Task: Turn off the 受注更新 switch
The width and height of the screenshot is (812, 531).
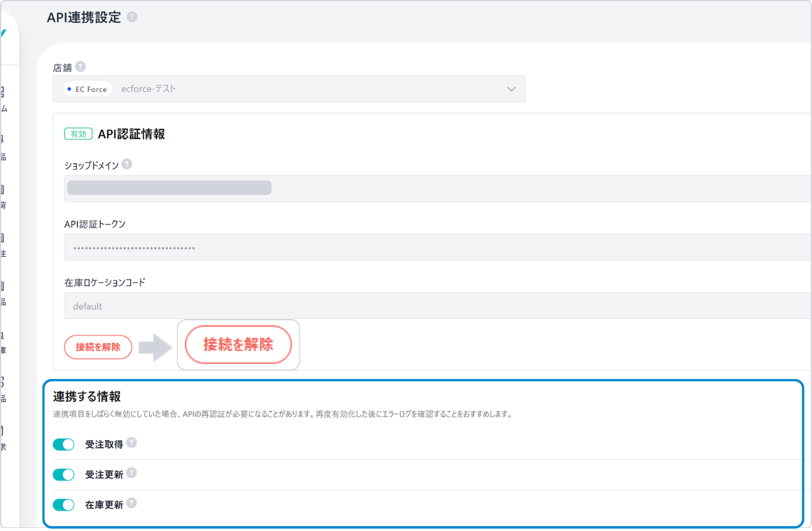Action: (64, 474)
